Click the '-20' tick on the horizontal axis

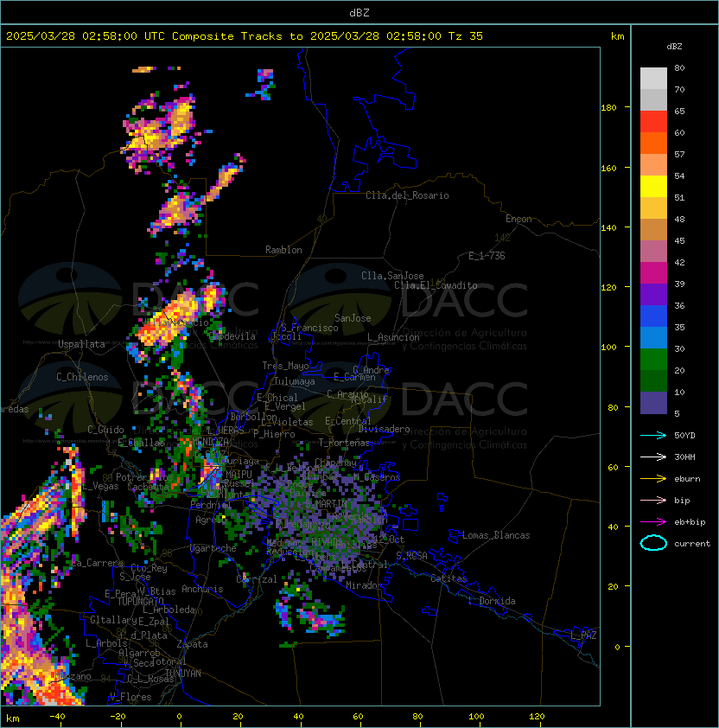(118, 717)
